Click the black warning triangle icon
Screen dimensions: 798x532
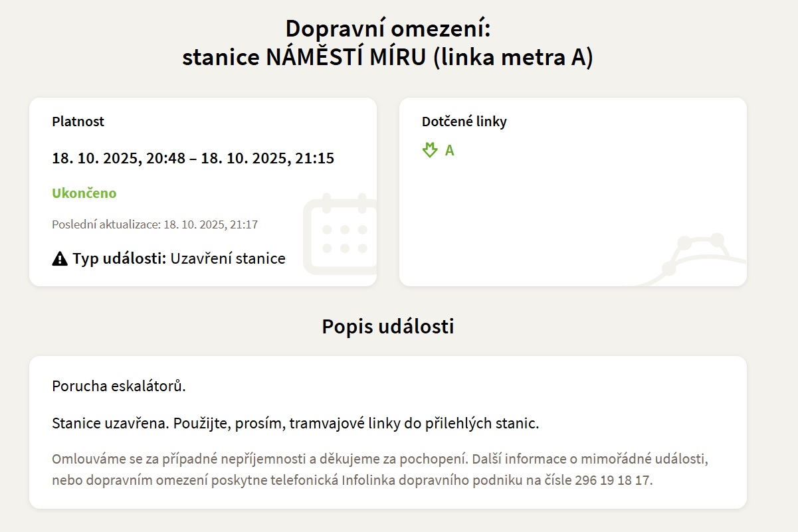pos(60,259)
